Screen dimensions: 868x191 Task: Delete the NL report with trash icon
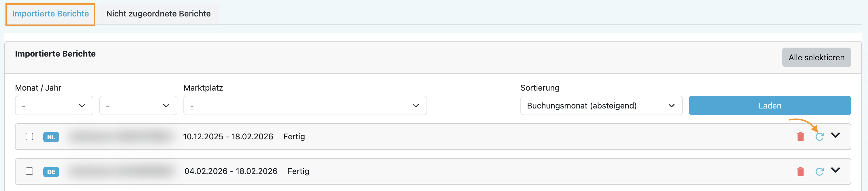pos(800,137)
